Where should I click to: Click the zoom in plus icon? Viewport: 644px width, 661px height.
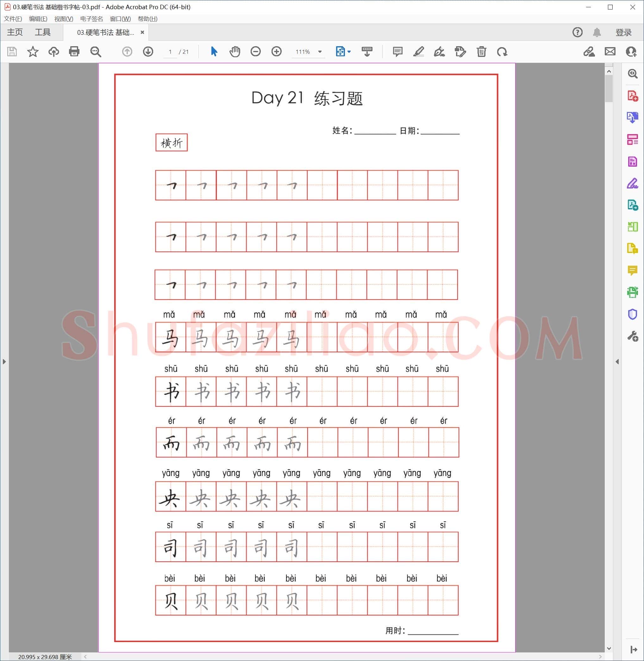tap(277, 52)
